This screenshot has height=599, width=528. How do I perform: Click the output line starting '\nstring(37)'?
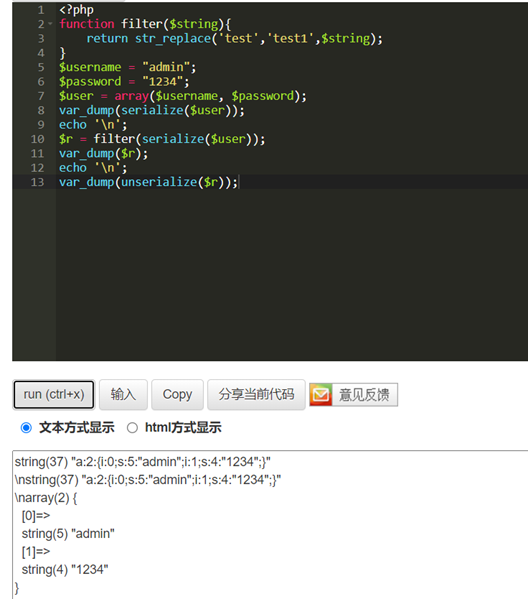point(148,480)
